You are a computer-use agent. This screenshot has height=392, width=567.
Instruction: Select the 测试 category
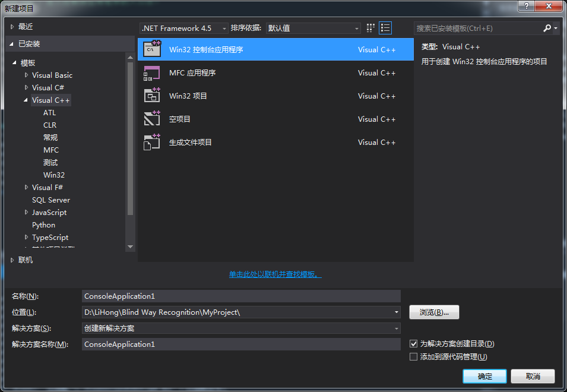click(50, 162)
